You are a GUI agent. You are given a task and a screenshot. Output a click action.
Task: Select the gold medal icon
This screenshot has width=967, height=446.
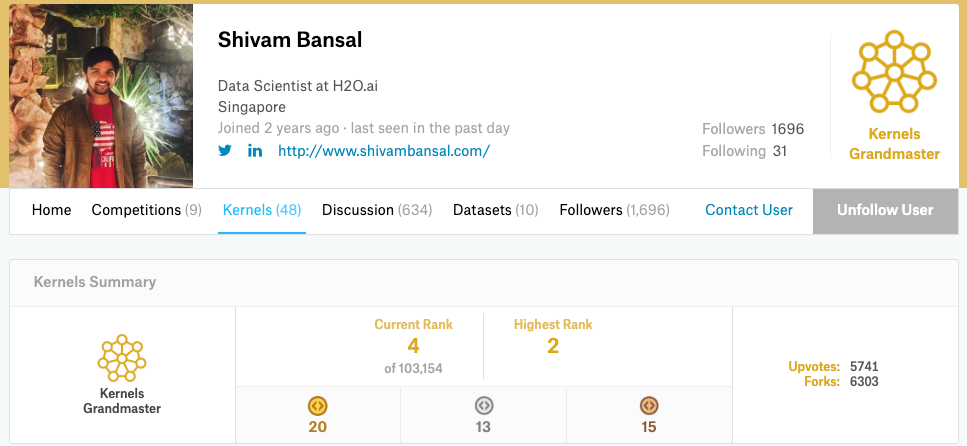(318, 406)
